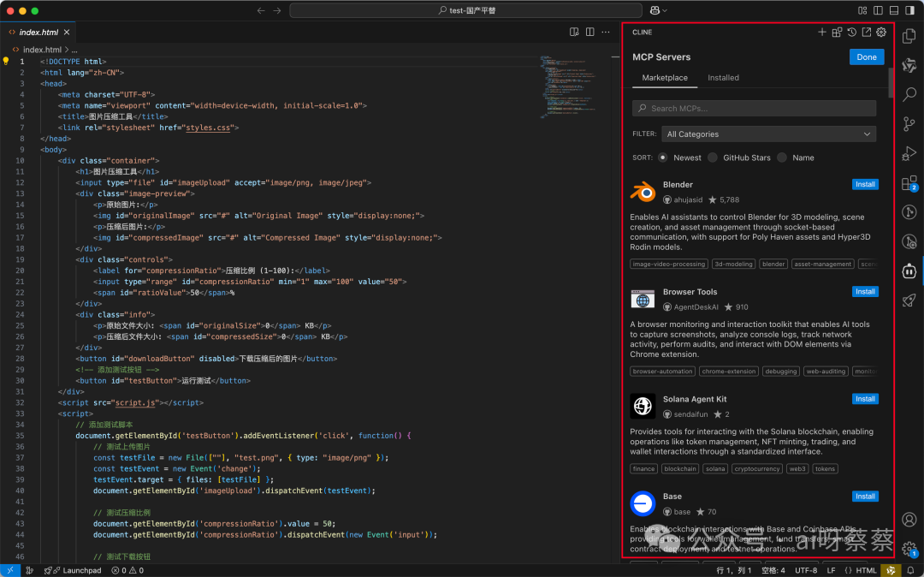Click the Done button
Image resolution: width=924 pixels, height=577 pixels.
pos(866,57)
